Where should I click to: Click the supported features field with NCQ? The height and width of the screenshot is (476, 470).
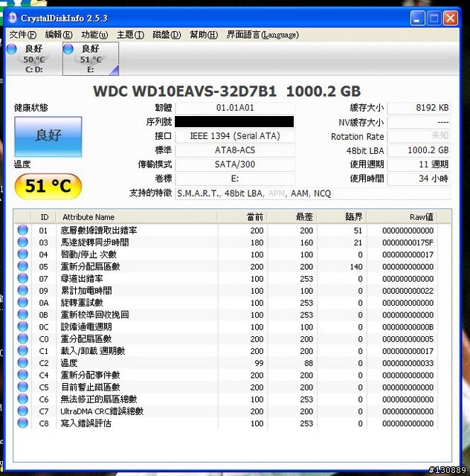313,193
